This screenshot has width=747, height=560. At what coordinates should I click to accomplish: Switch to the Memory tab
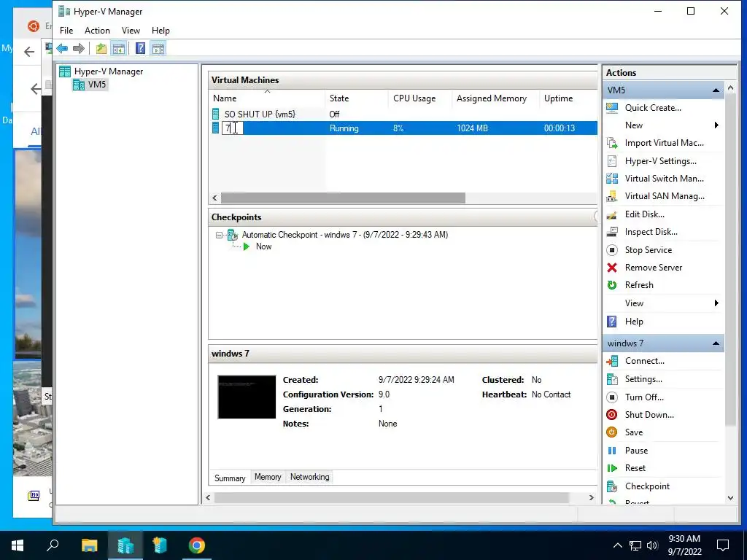268,477
